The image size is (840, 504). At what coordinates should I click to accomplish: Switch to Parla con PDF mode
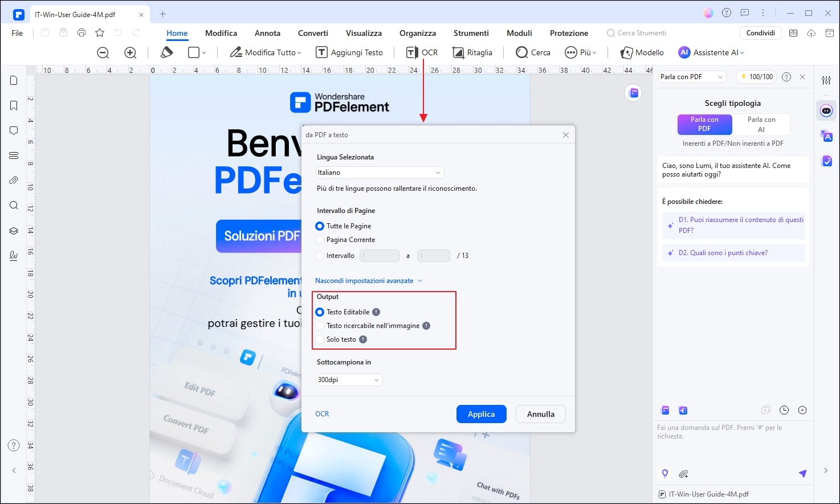pyautogui.click(x=704, y=124)
